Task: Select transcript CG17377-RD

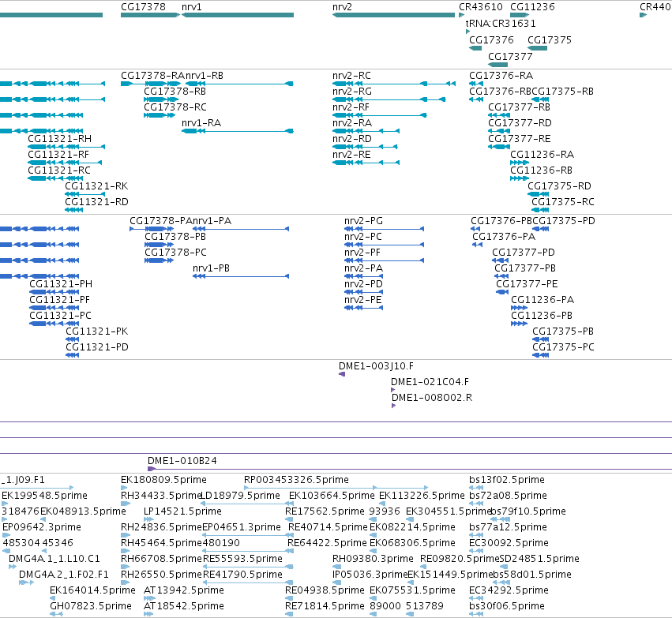Action: 520,123
